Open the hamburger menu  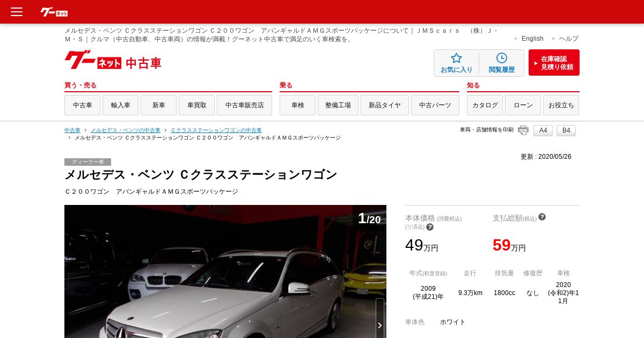coord(17,12)
